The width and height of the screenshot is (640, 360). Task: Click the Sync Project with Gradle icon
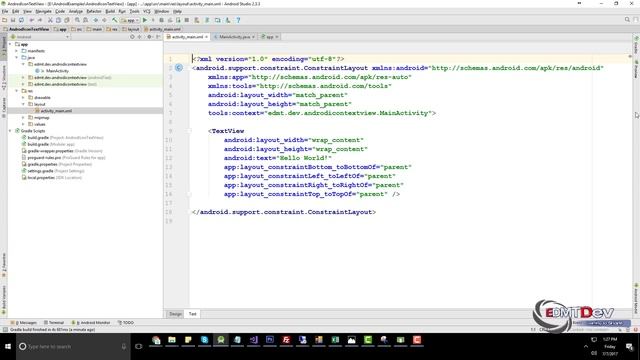207,20
